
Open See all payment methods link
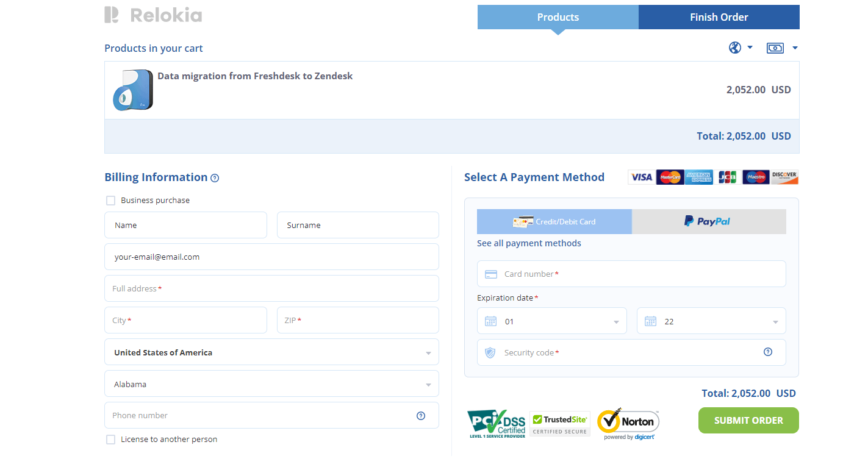tap(529, 243)
